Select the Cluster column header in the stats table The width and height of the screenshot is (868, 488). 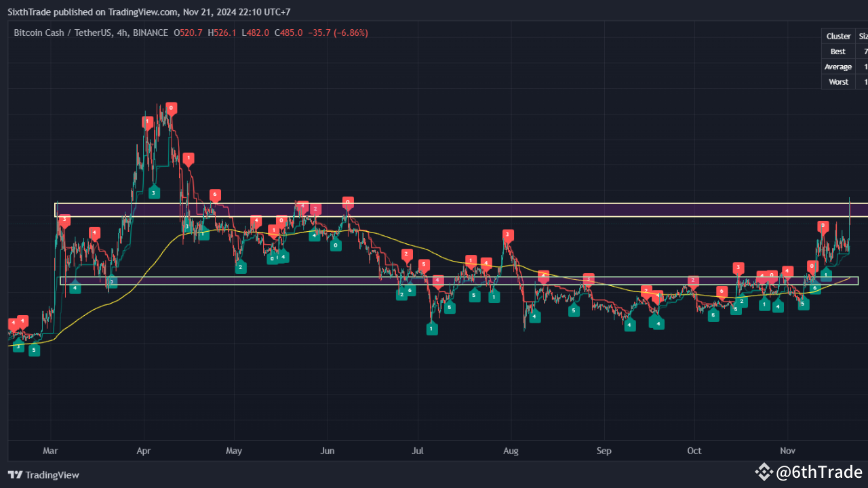(x=838, y=36)
